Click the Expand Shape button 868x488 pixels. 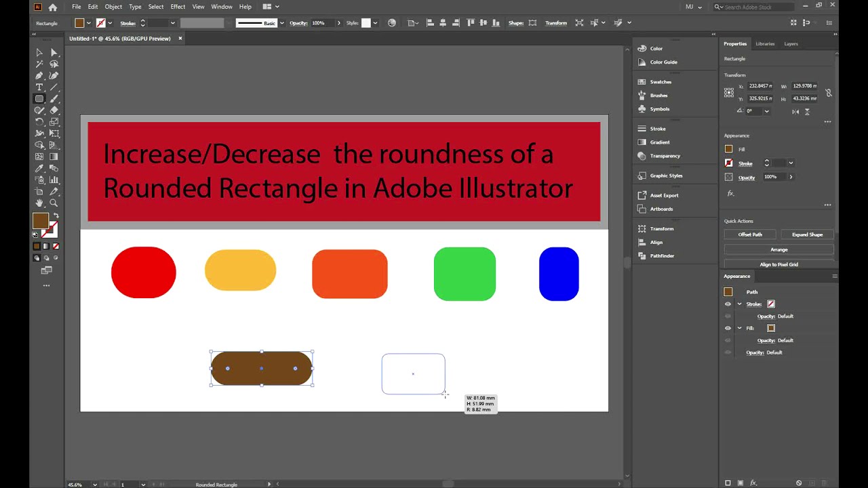click(807, 235)
